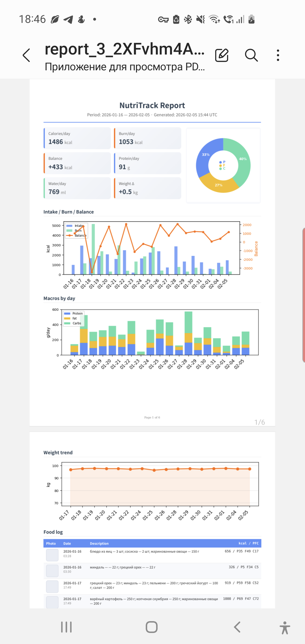305x644 pixels.
Task: Open the PDF edit pencil icon
Action: pos(222,55)
